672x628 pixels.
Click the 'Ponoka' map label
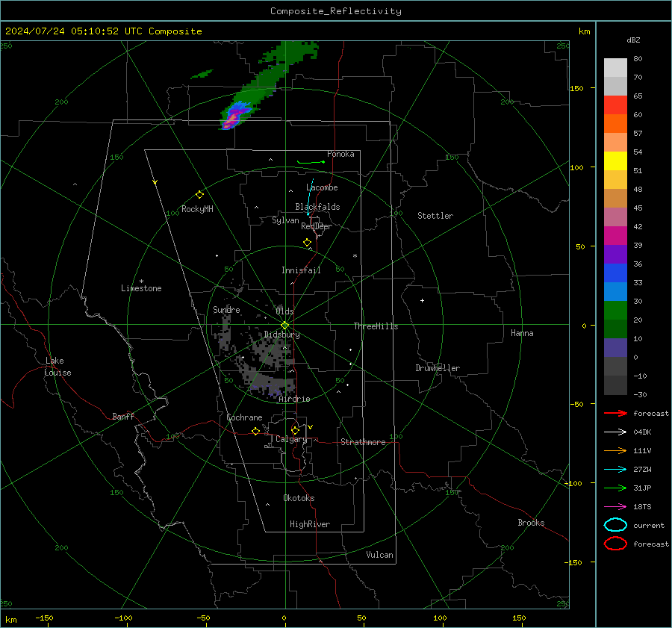pos(340,154)
